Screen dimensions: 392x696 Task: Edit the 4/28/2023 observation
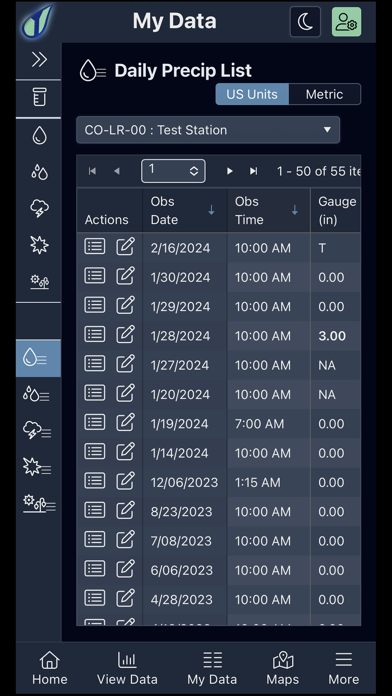(125, 598)
